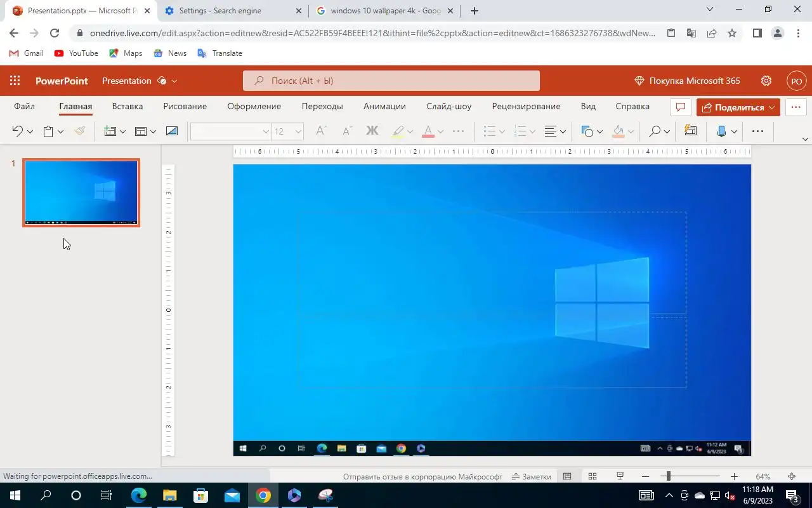Open the Undo dropdown arrow
This screenshot has width=812, height=508.
[30, 131]
